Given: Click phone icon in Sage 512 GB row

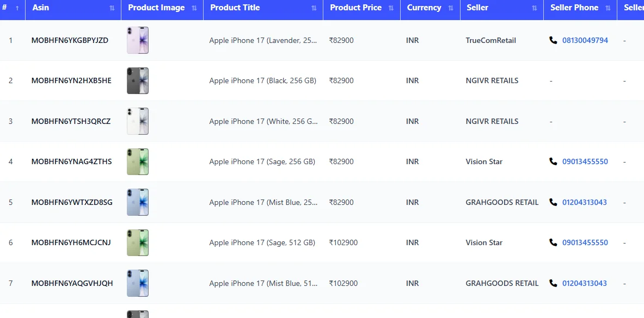Looking at the screenshot, I should click(x=553, y=242).
